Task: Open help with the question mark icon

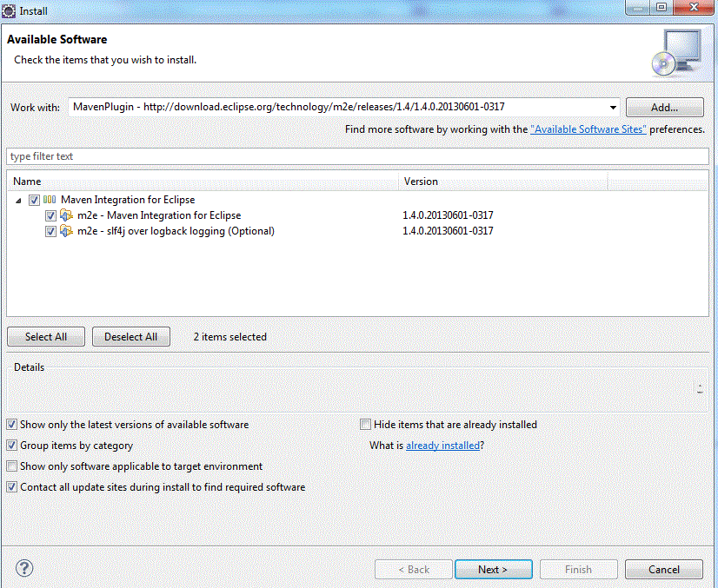Action: coord(24,568)
